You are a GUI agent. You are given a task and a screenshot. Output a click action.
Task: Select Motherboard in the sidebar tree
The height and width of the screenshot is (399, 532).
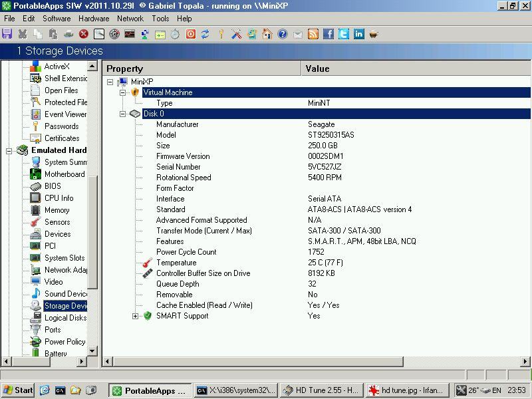click(x=65, y=174)
